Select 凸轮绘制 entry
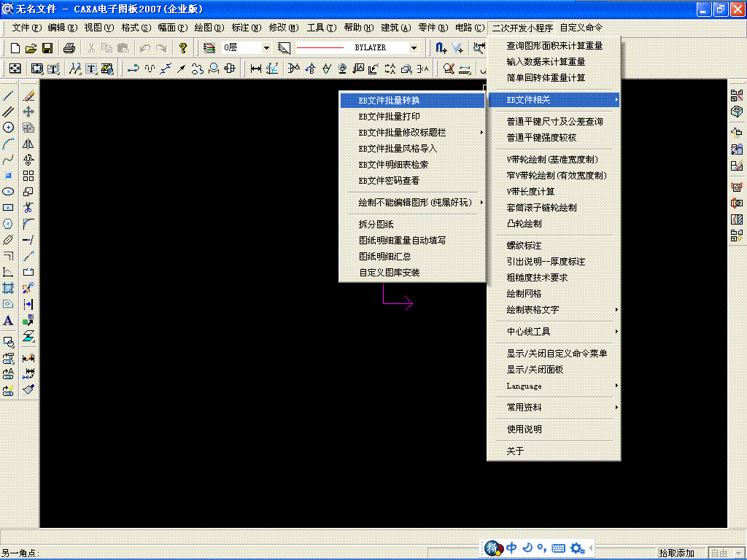Image resolution: width=747 pixels, height=560 pixels. 554,223
